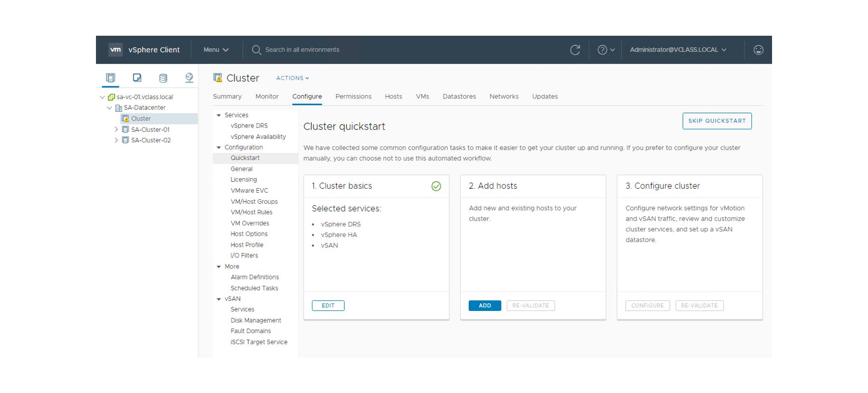Click the smiley feedback icon
The image size is (868, 393).
pos(758,50)
